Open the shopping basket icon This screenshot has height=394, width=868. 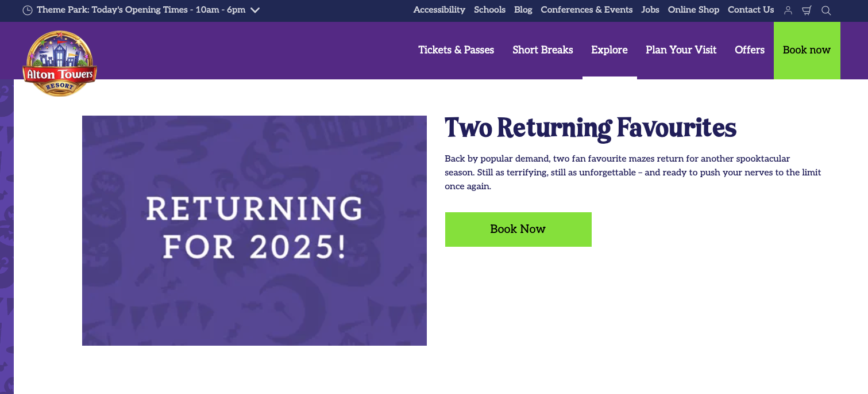click(807, 10)
